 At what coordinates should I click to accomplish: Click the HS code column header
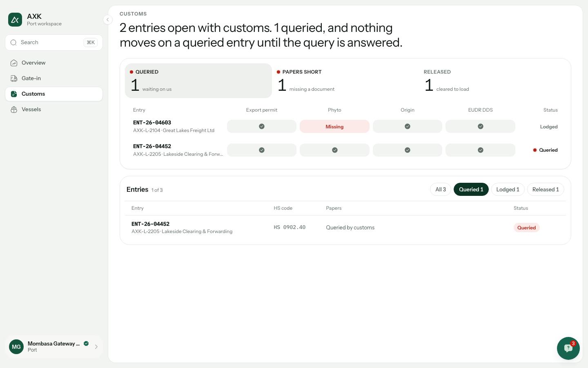click(x=283, y=208)
